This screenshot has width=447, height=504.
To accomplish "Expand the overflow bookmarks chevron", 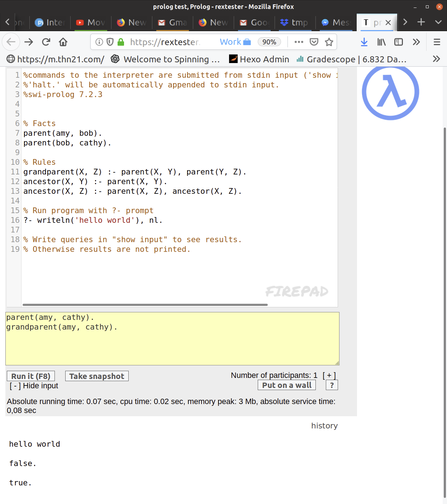I will [436, 59].
